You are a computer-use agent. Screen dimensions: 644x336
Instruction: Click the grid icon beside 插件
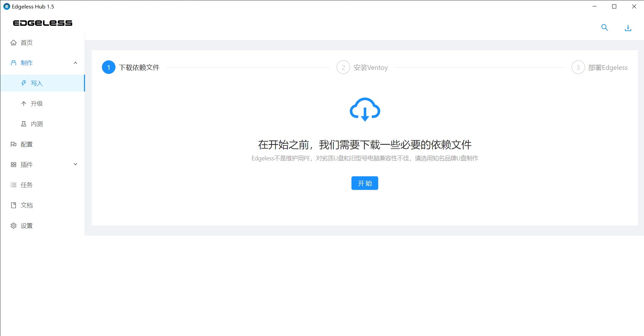point(14,165)
